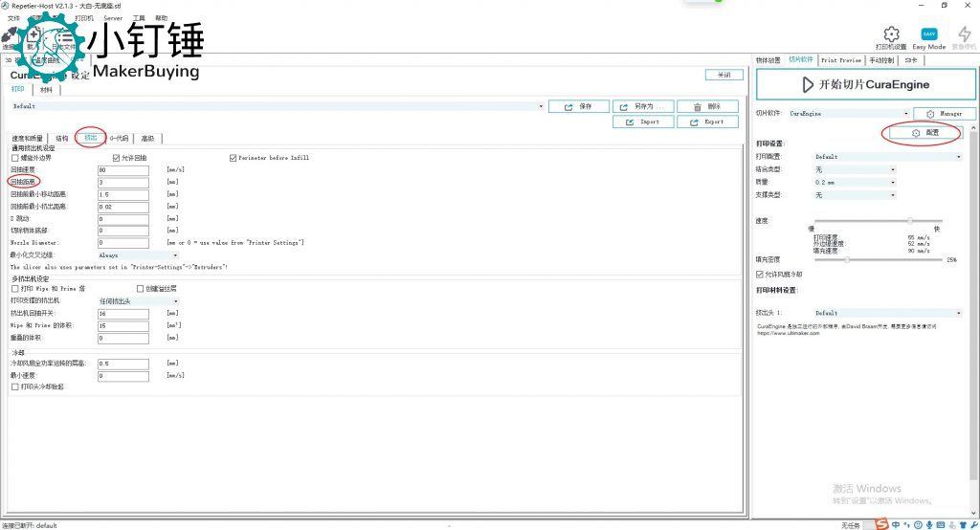Click the 回抽距离 input field

tap(123, 183)
